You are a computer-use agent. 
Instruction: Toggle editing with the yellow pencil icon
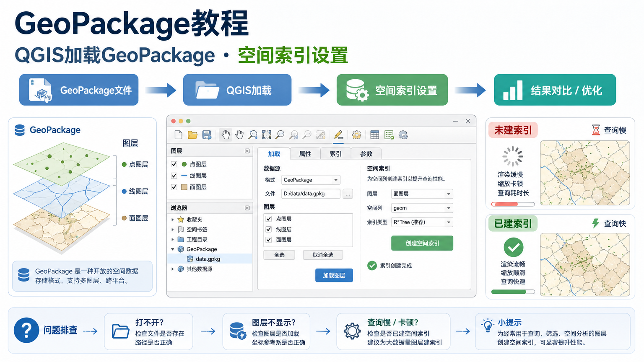point(339,135)
